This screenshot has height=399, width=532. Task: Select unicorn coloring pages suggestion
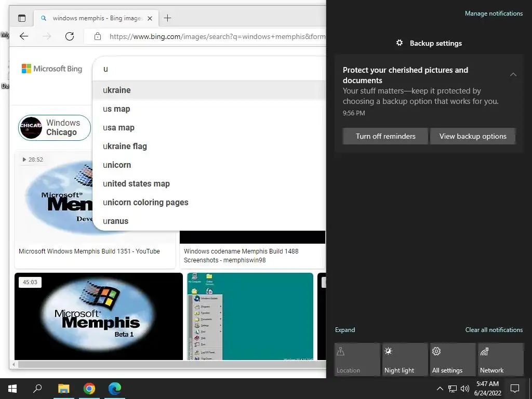(209, 202)
